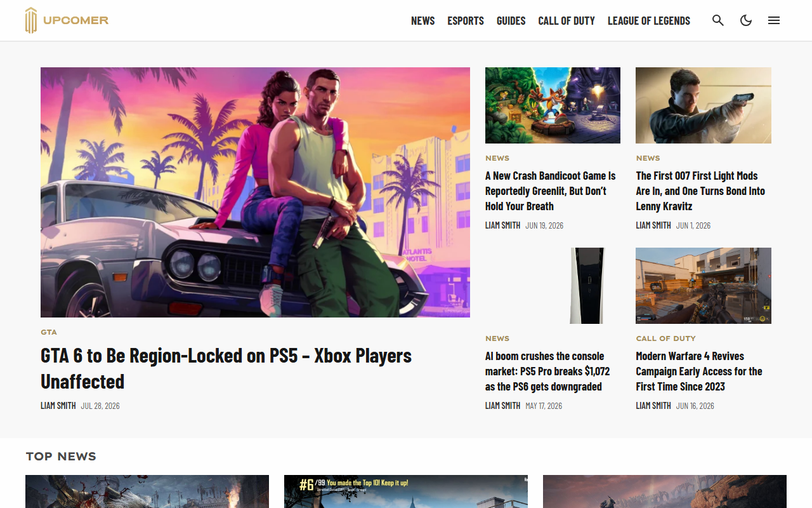The height and width of the screenshot is (508, 812).
Task: Open Liam Smith byline under AI boom article
Action: [x=503, y=406]
